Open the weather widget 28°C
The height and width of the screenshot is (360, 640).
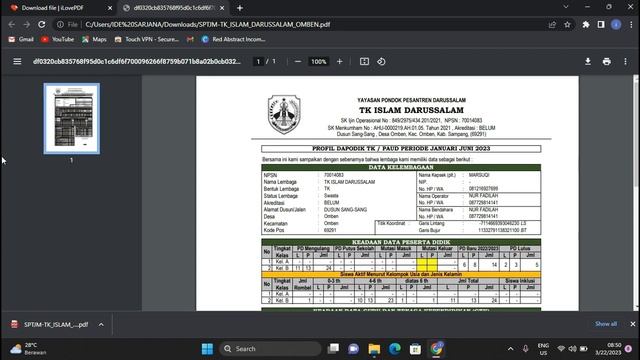pyautogui.click(x=29, y=349)
